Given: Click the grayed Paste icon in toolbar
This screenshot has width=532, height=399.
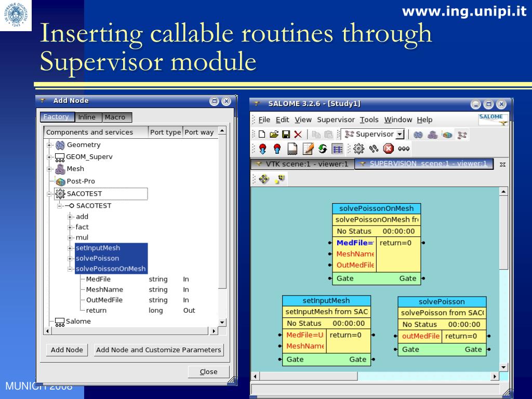Looking at the screenshot, I should (x=328, y=135).
